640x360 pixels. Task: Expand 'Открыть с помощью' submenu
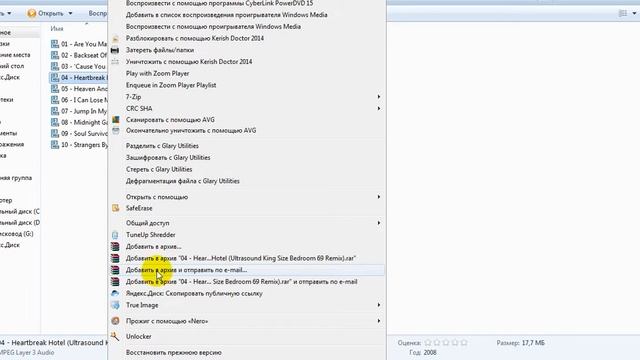pyautogui.click(x=379, y=197)
